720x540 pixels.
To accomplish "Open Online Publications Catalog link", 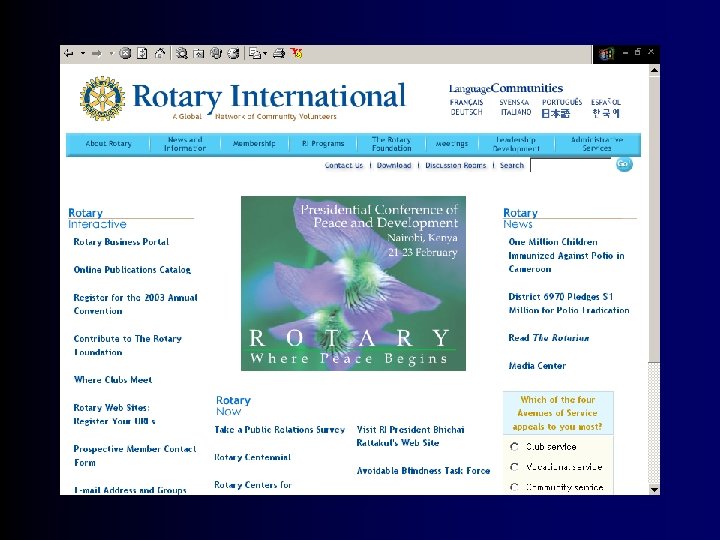I will coord(132,270).
